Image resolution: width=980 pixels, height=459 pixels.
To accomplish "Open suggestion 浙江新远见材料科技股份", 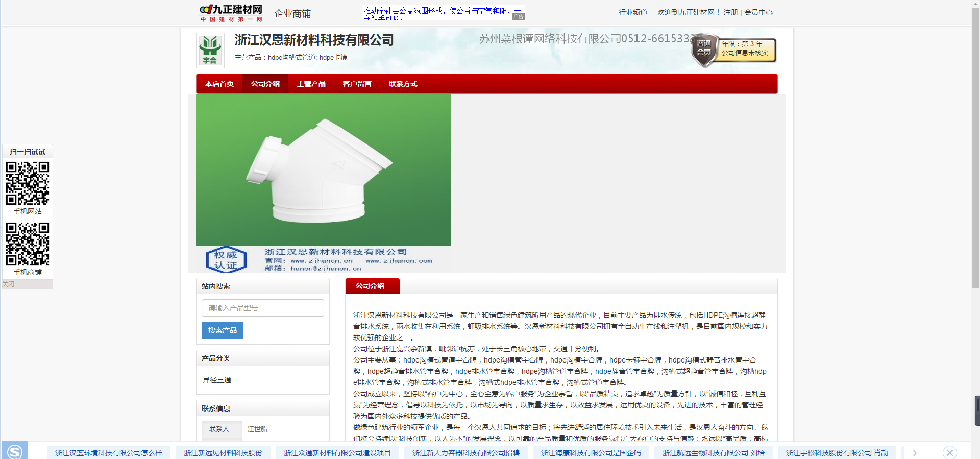I will click(223, 453).
